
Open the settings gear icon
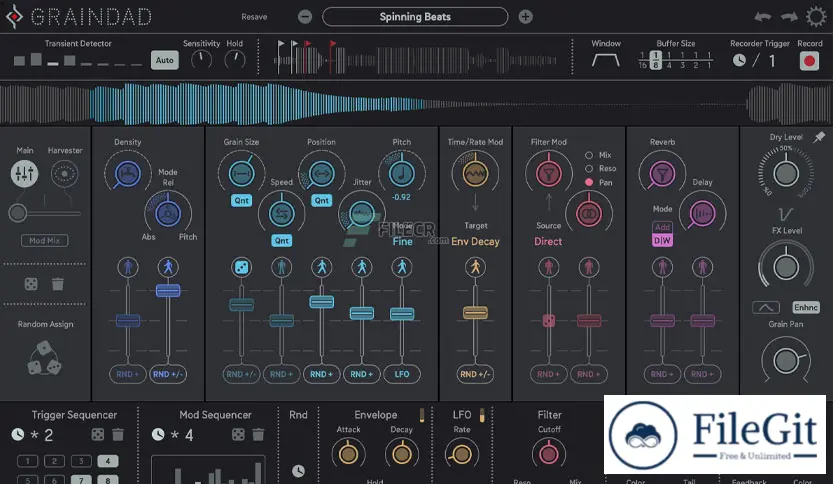point(816,17)
